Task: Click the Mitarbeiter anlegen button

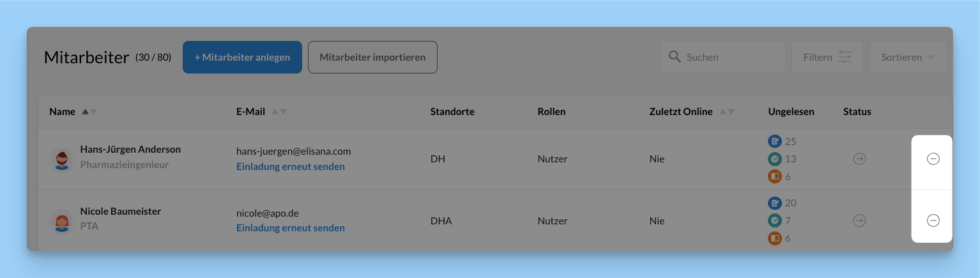Action: click(242, 58)
